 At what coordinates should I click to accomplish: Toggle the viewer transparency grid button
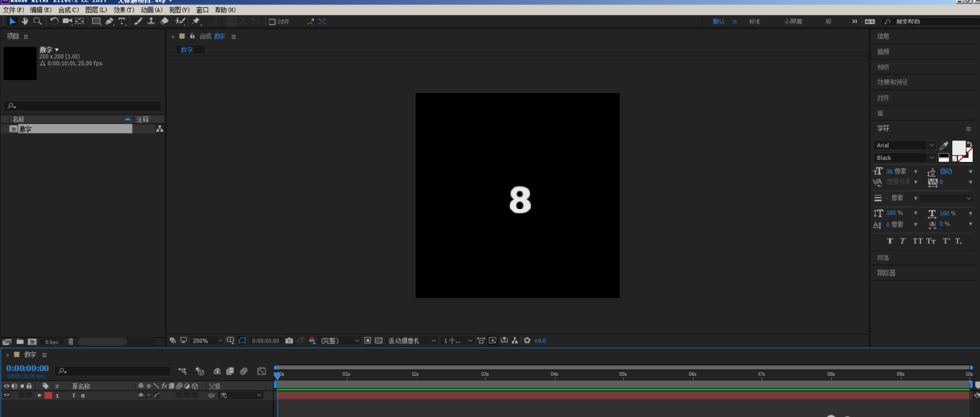tap(378, 341)
